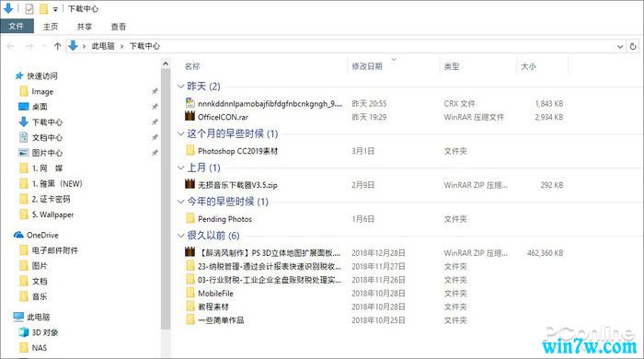Sort by 修改日期 column header
The width and height of the screenshot is (644, 359).
pyautogui.click(x=367, y=66)
